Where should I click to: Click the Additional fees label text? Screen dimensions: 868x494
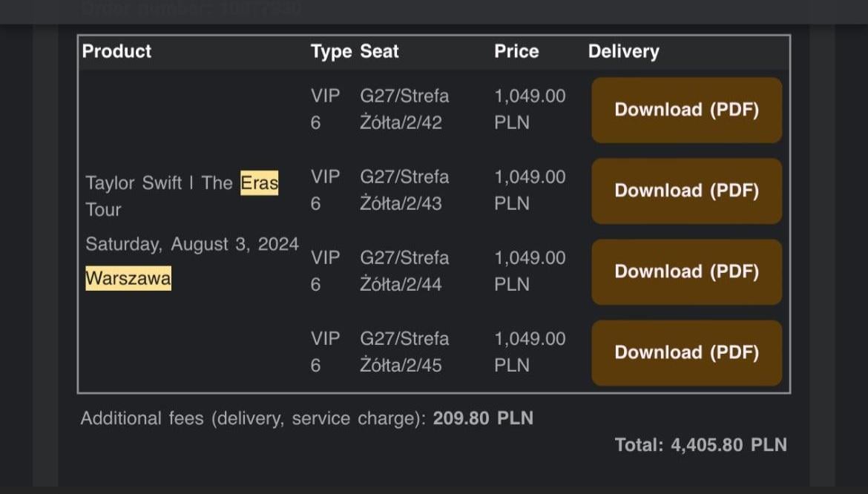(x=253, y=418)
